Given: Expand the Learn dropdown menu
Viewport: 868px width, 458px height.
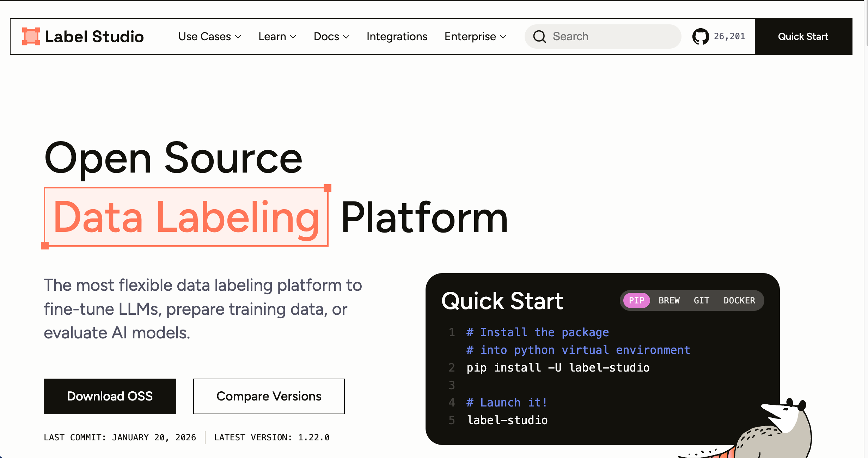Looking at the screenshot, I should coord(277,36).
